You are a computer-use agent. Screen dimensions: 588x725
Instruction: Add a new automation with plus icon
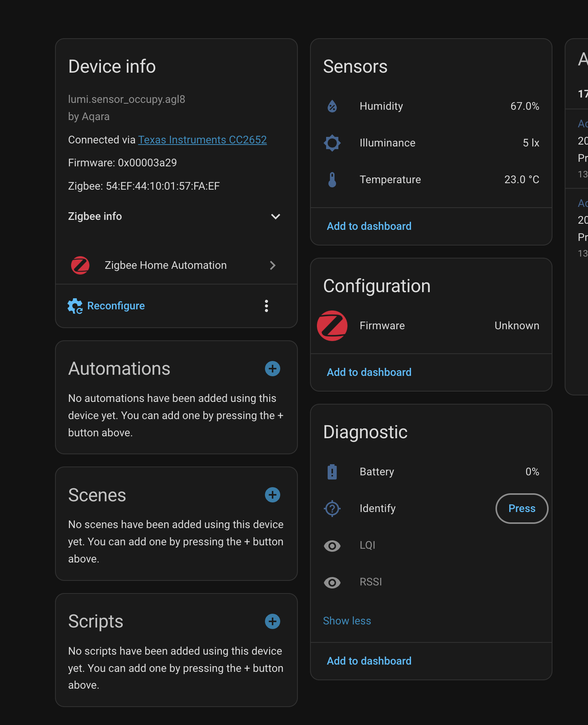tap(273, 369)
